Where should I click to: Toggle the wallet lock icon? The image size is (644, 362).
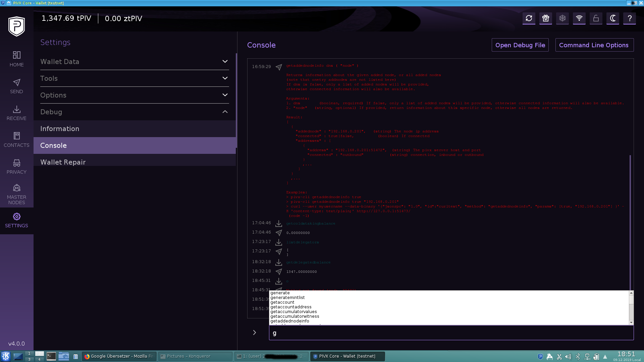(596, 18)
